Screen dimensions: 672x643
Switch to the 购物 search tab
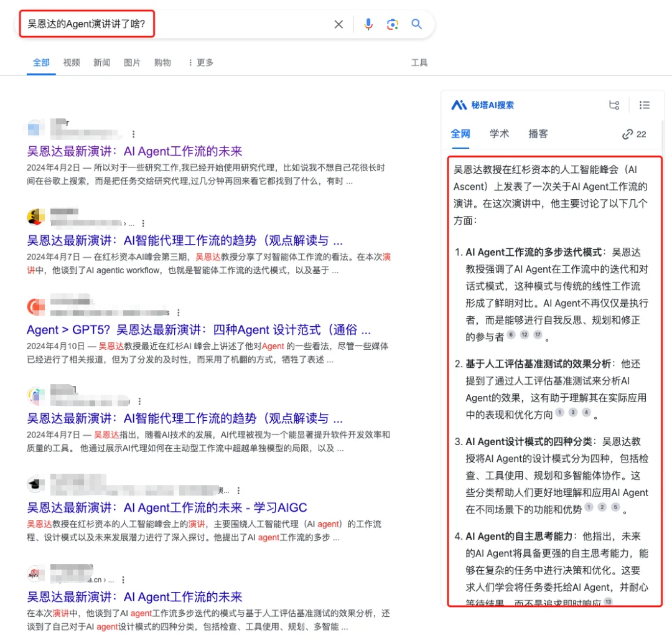tap(162, 63)
